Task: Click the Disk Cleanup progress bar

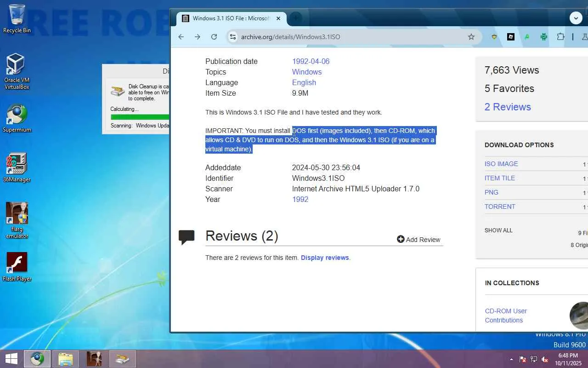Action: pos(140,117)
